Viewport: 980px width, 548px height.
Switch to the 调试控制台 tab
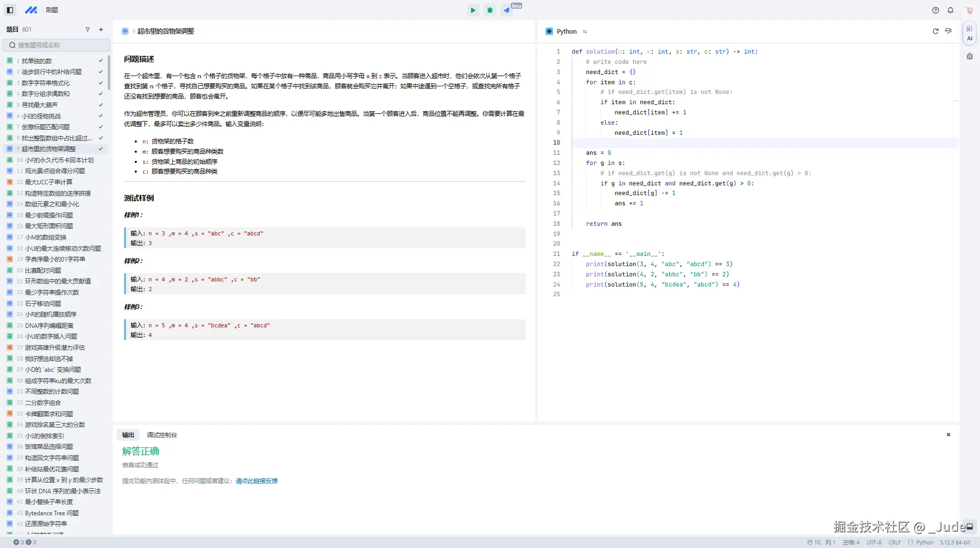(162, 435)
